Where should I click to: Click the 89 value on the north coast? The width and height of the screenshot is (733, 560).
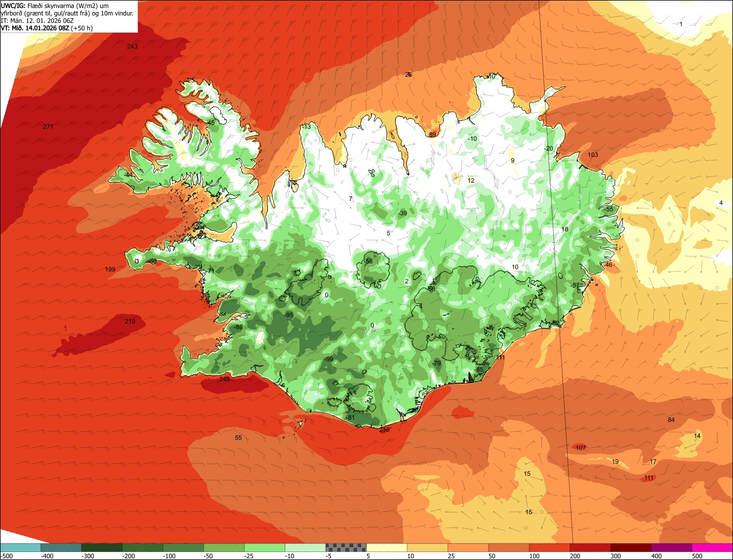[432, 135]
